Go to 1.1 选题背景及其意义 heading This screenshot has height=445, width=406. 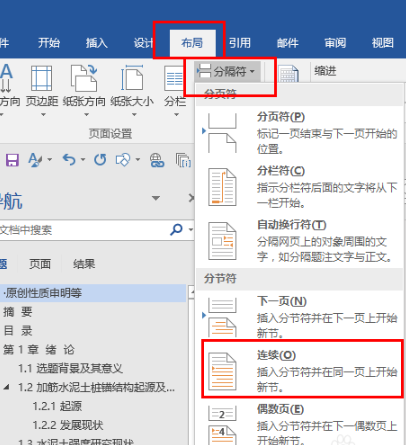point(70,368)
